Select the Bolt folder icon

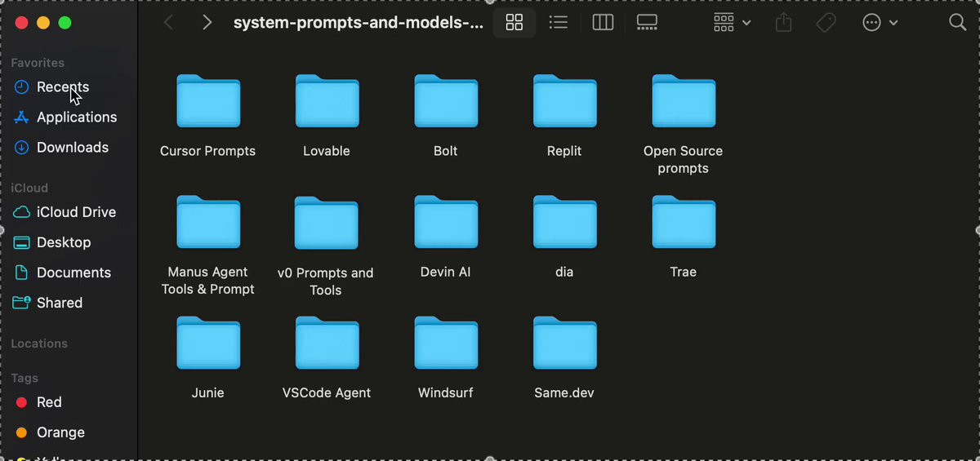click(446, 101)
